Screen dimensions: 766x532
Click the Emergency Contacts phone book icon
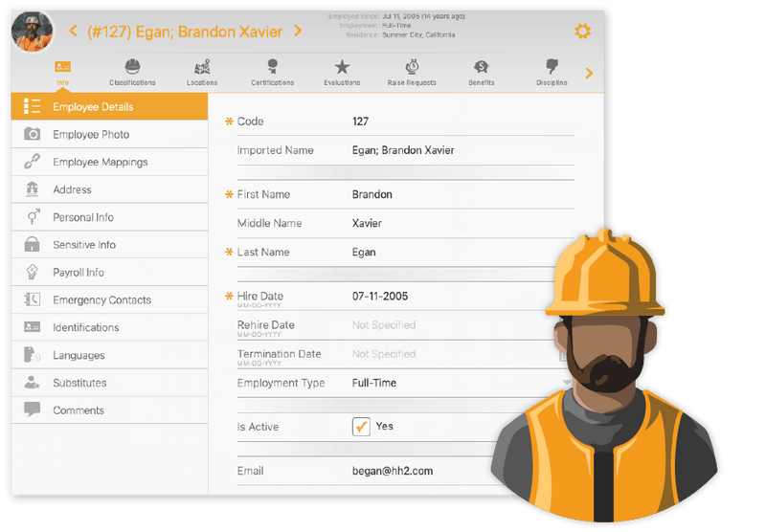[33, 299]
